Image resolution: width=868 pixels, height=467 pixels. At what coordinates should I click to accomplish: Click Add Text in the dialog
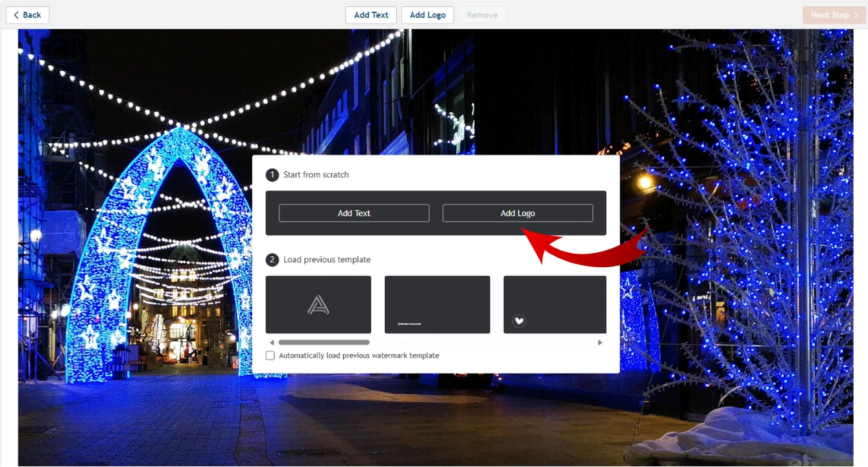point(354,213)
